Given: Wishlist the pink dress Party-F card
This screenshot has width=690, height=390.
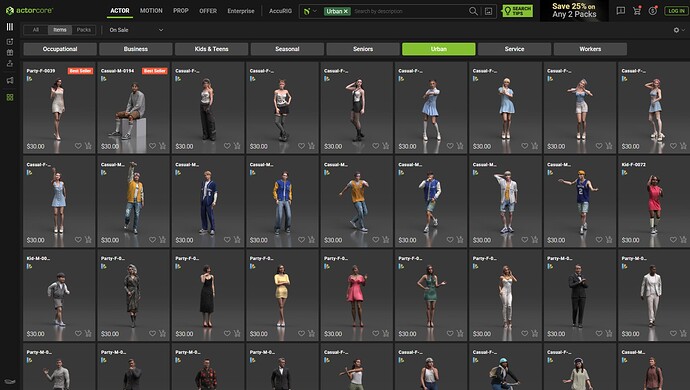Looking at the screenshot, I should [375, 333].
